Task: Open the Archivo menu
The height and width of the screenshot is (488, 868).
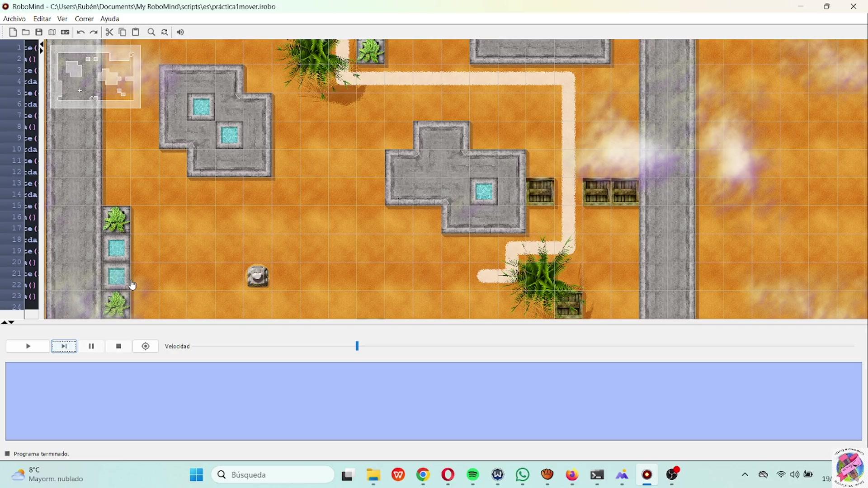Action: coord(14,19)
